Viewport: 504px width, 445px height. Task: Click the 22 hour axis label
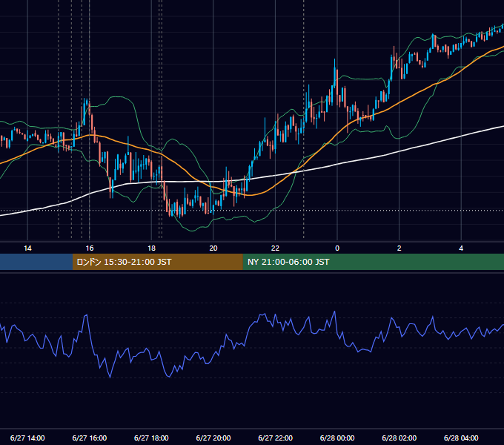click(x=275, y=248)
